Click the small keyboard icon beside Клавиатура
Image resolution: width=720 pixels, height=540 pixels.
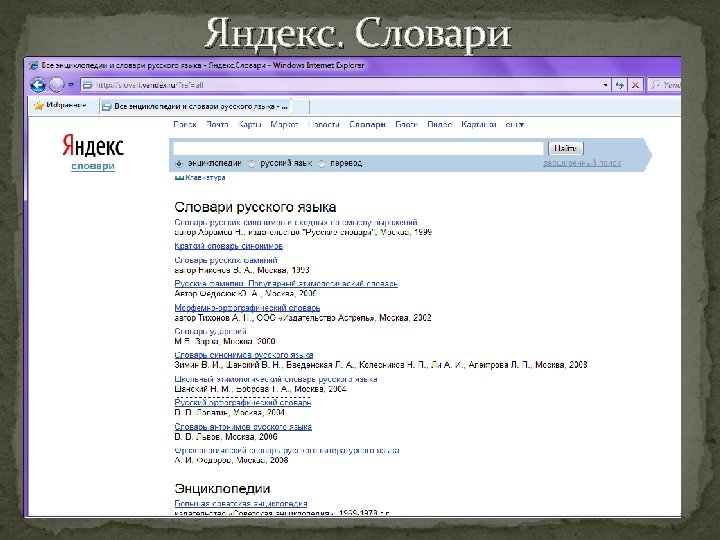(179, 178)
